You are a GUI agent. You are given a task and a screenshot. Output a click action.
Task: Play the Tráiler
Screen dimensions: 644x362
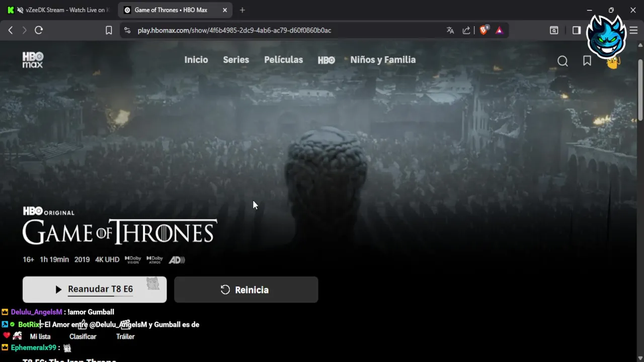[x=125, y=336]
